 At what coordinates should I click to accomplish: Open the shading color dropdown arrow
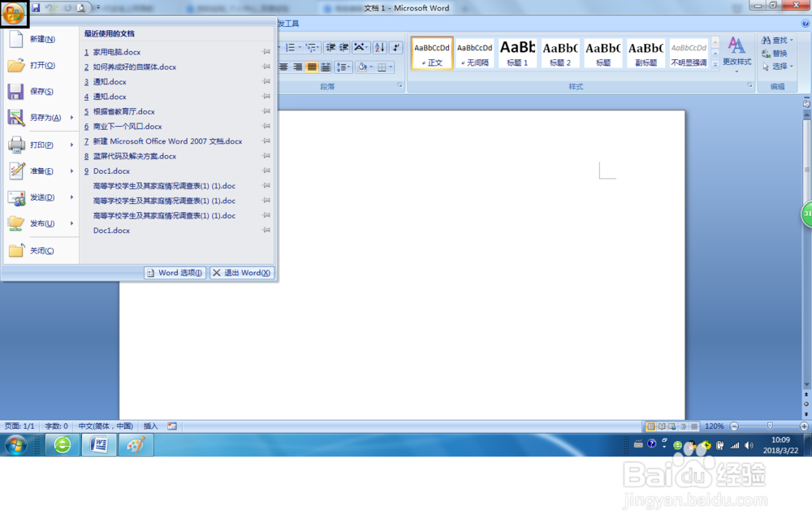(371, 67)
